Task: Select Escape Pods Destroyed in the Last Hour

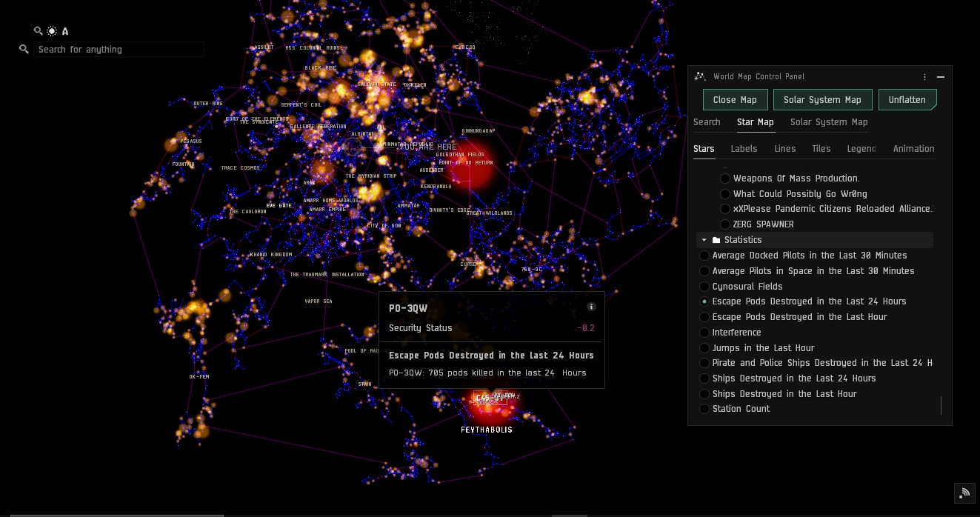Action: pos(704,317)
